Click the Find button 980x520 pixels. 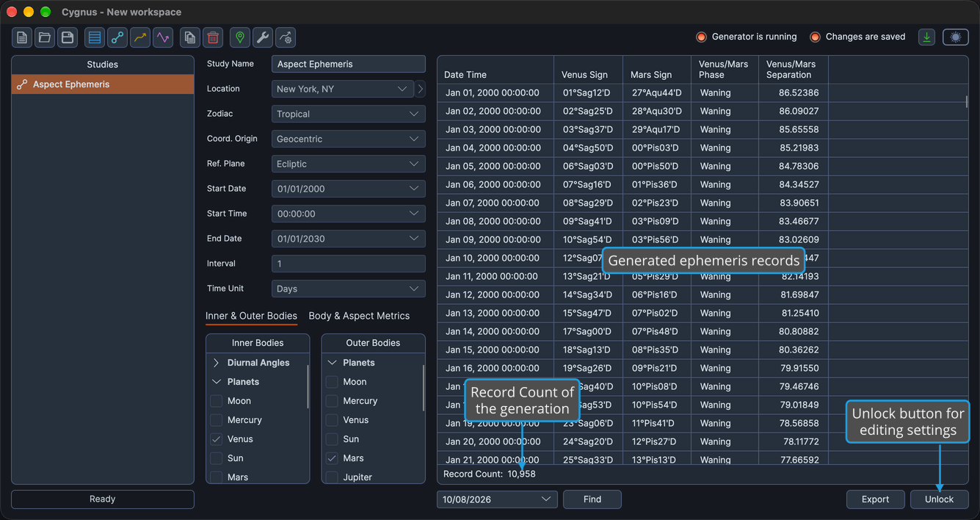(592, 499)
